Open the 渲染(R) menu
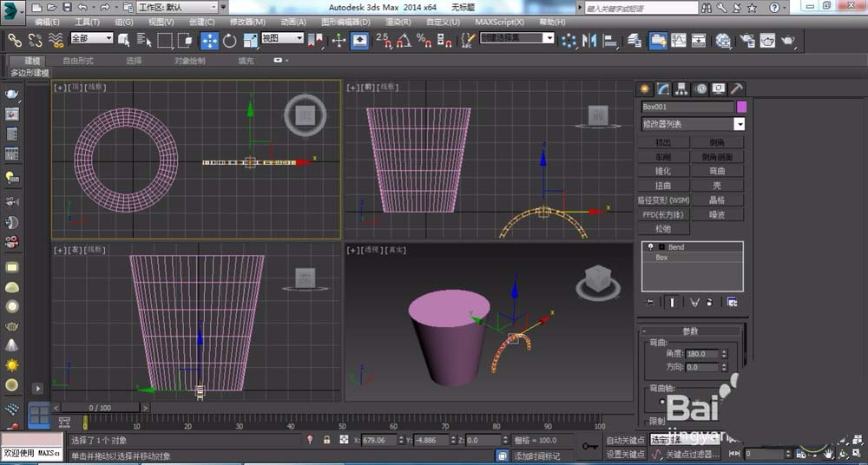868x465 pixels. 398,22
